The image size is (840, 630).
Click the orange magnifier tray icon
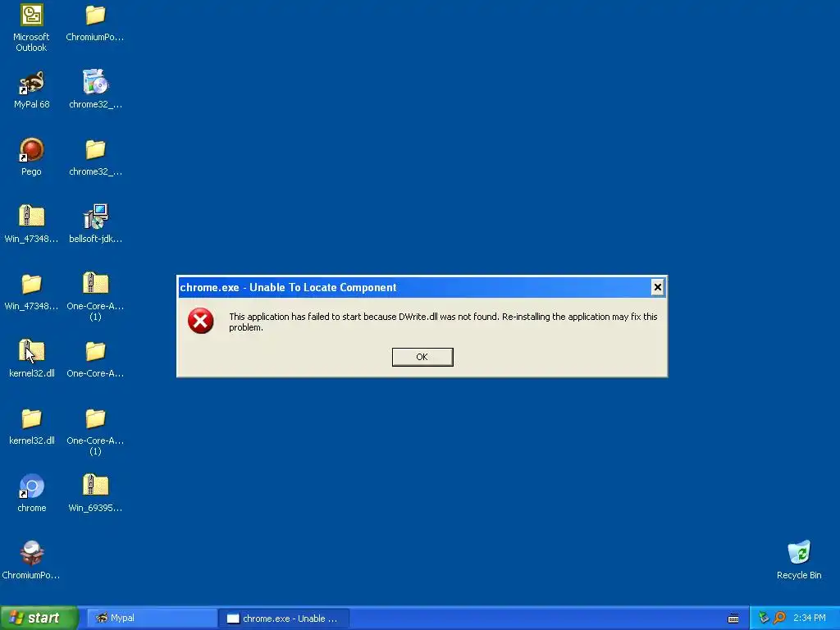[x=779, y=618]
